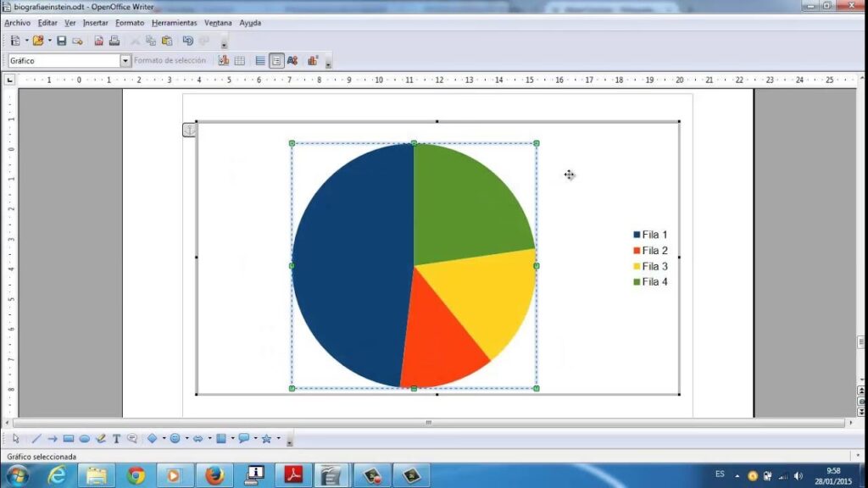Pick the Ellipse drawing tool
Image resolution: width=868 pixels, height=488 pixels.
coord(85,439)
